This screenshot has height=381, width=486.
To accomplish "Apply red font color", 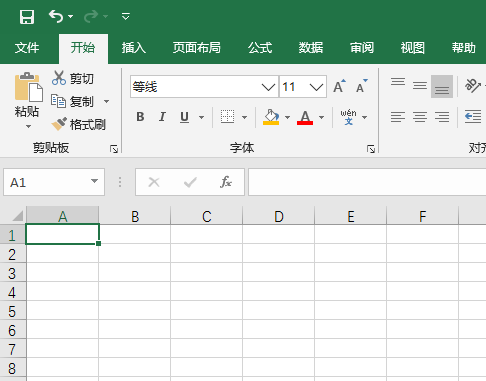I will [305, 117].
